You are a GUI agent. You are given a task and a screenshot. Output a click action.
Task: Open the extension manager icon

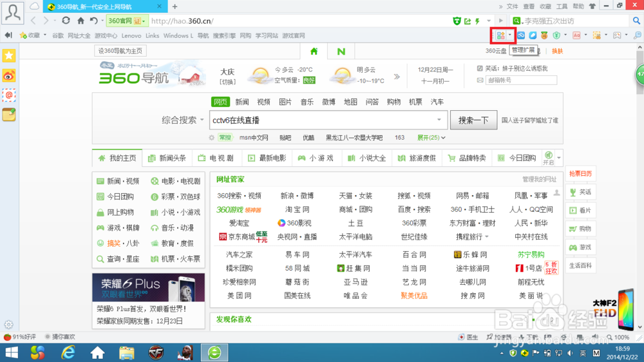click(x=500, y=35)
